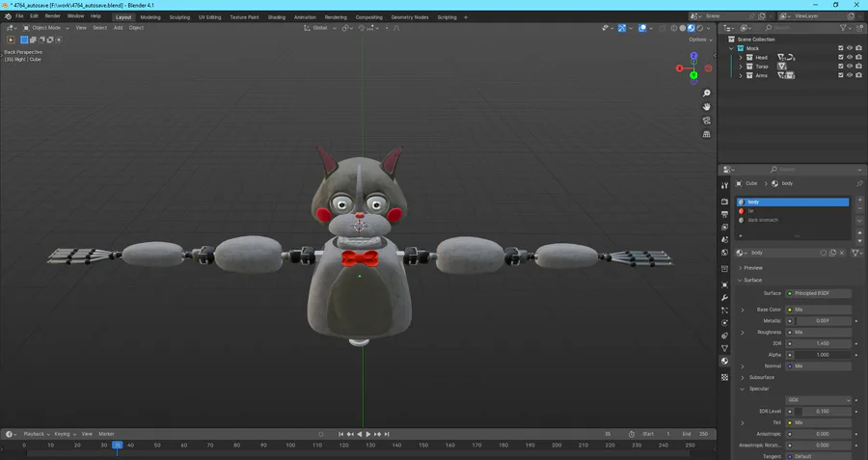Open the Keying popover
868x460 pixels.
pyautogui.click(x=65, y=434)
